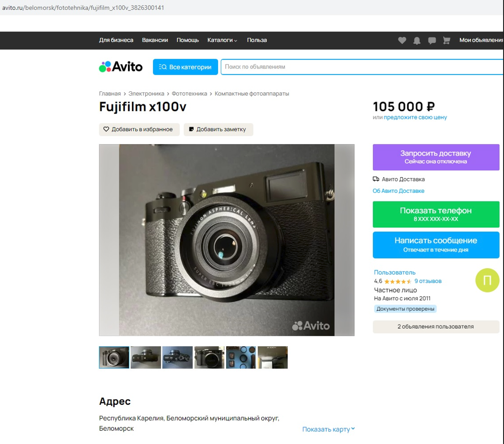The image size is (504, 444).
Task: Select the first camera thumbnail
Action: click(x=114, y=357)
